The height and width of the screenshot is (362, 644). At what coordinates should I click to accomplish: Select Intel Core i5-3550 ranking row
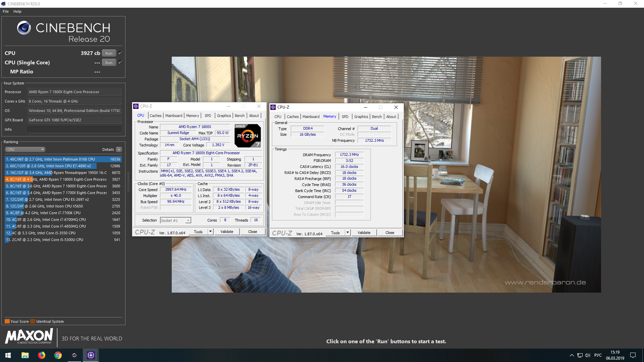(x=63, y=233)
